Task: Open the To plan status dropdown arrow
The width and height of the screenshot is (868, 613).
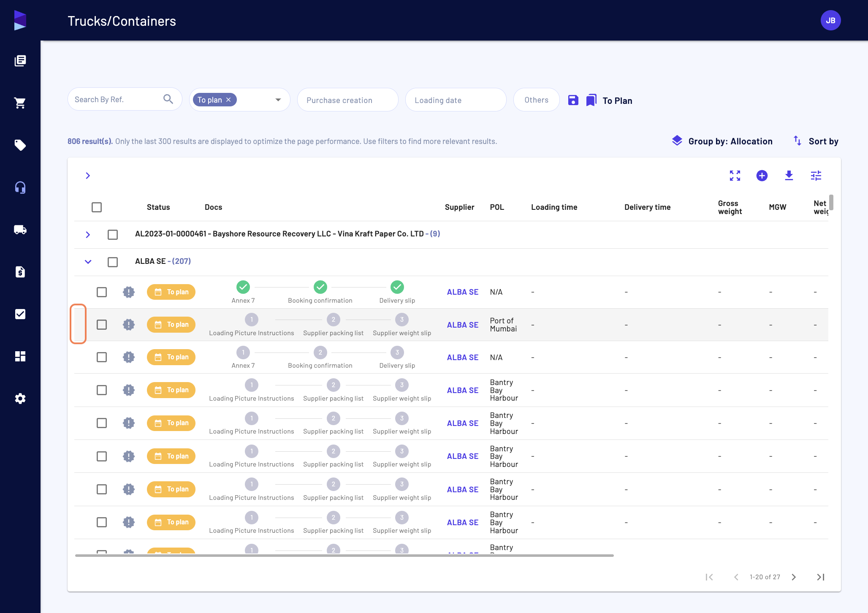Action: click(x=278, y=100)
